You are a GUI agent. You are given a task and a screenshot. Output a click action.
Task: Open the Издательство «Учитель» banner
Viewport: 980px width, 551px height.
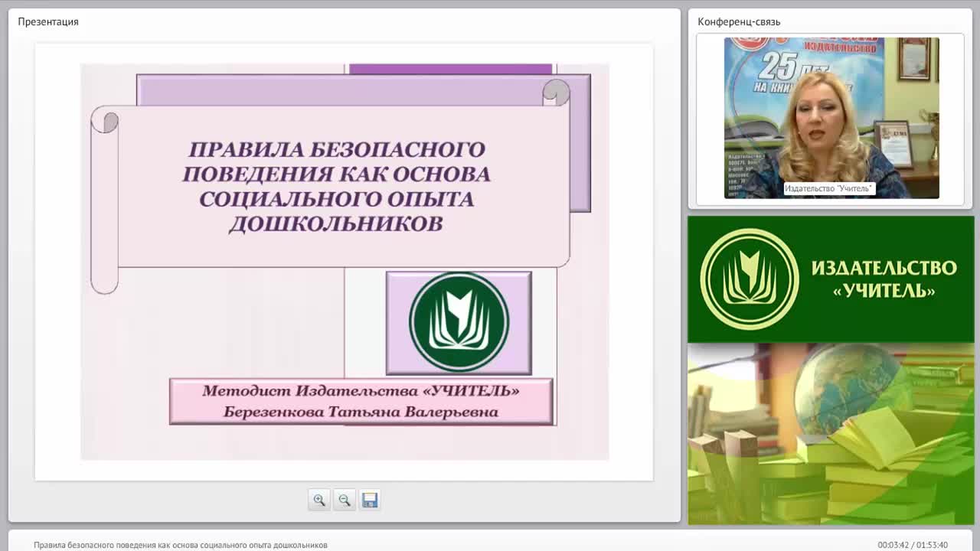click(x=831, y=279)
